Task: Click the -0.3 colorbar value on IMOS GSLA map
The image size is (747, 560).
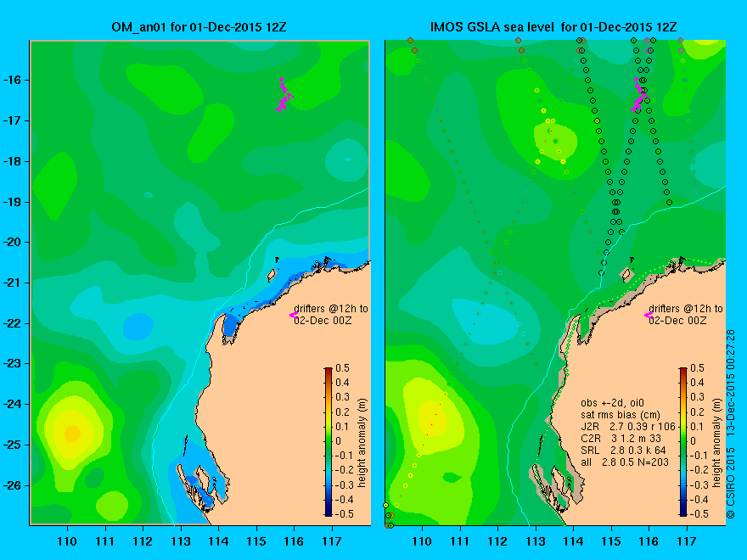Action: (699, 484)
